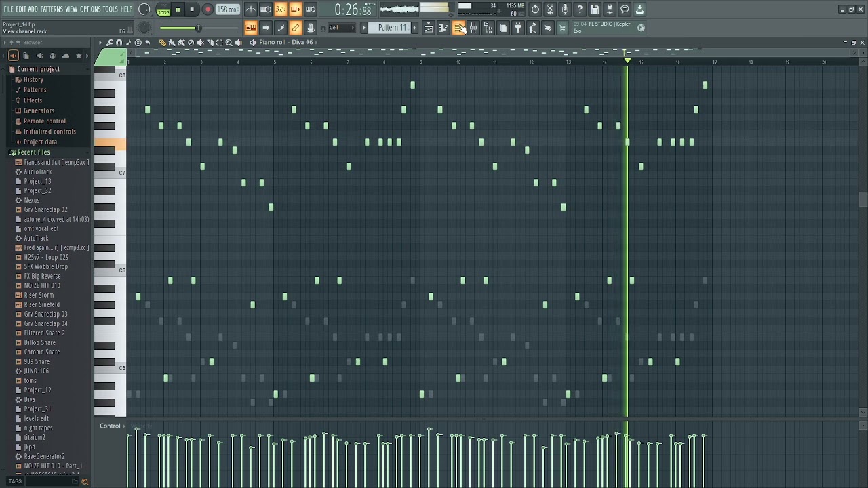This screenshot has height=488, width=868.
Task: Open piano roll menu arrow
Action: tap(100, 43)
